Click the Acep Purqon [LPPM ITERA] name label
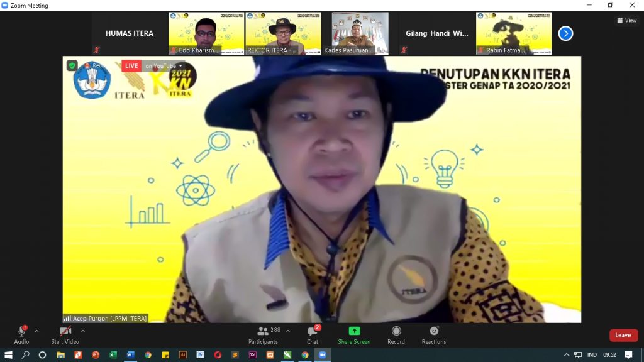The height and width of the screenshot is (362, 644). [109, 318]
